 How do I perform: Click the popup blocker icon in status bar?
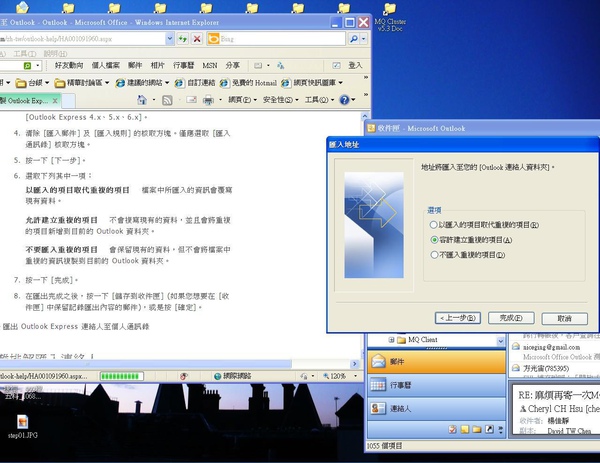(184, 376)
